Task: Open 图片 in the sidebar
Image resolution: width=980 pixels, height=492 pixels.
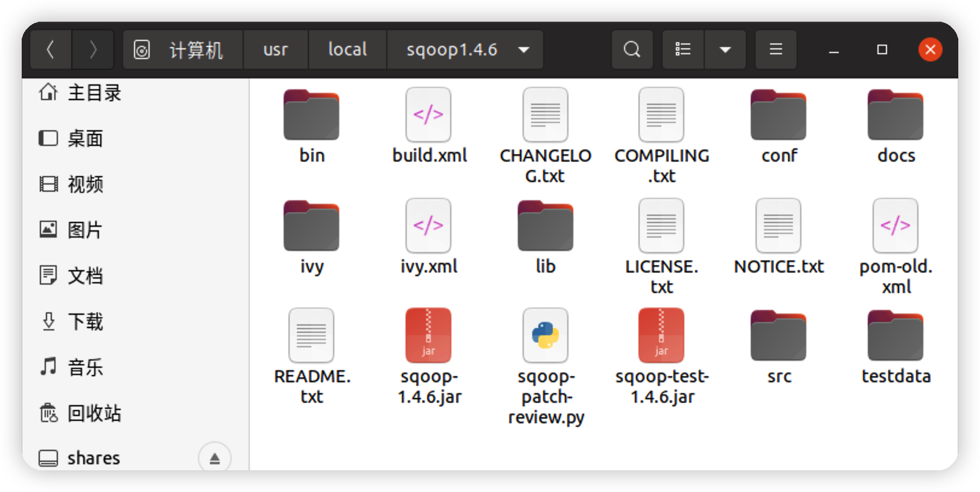Action: click(136, 230)
